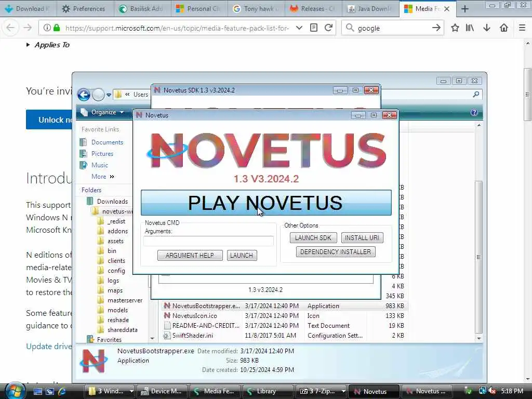Image resolution: width=532 pixels, height=399 pixels.
Task: Click the Windows Start orb
Action: coord(14,391)
